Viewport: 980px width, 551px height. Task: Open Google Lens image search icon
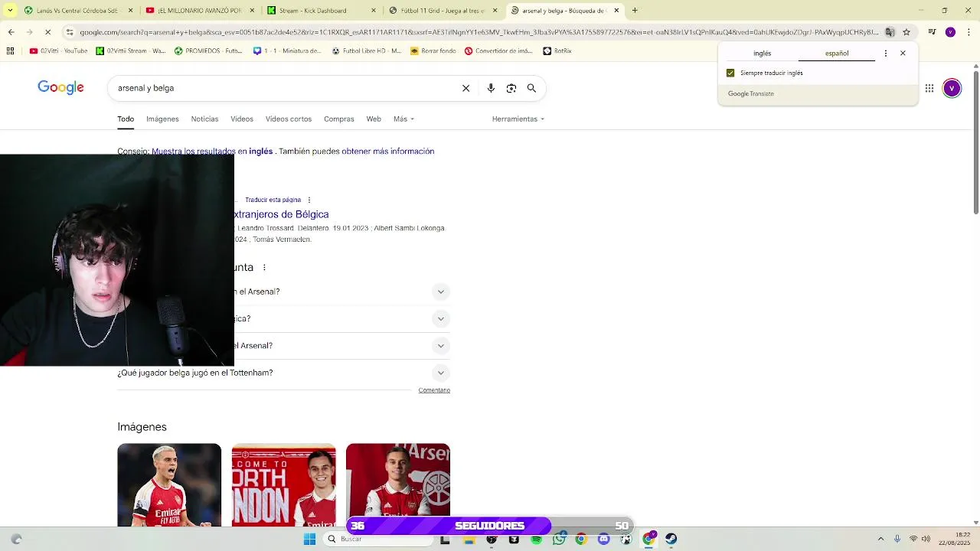(x=511, y=88)
